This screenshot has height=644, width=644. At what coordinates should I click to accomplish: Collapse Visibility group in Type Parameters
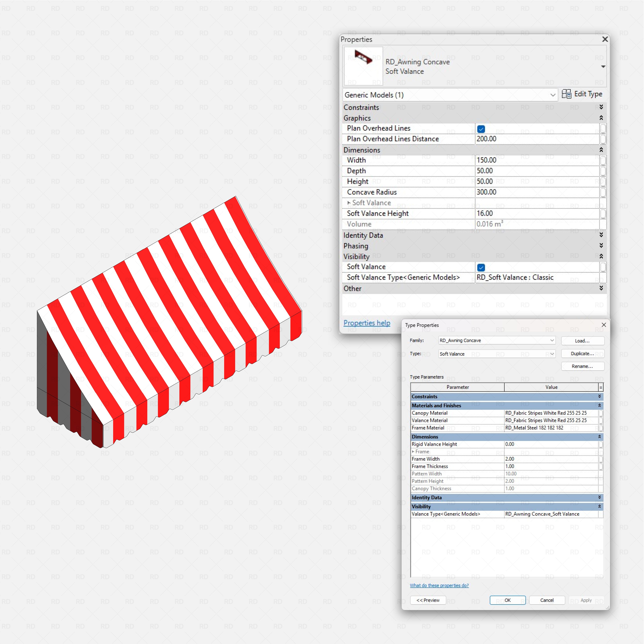(599, 506)
